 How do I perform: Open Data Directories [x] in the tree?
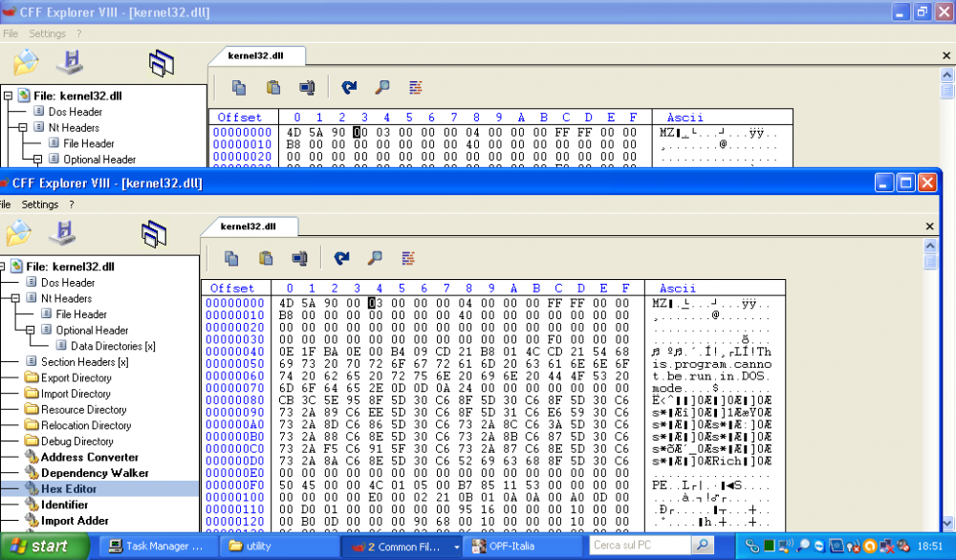pos(112,346)
